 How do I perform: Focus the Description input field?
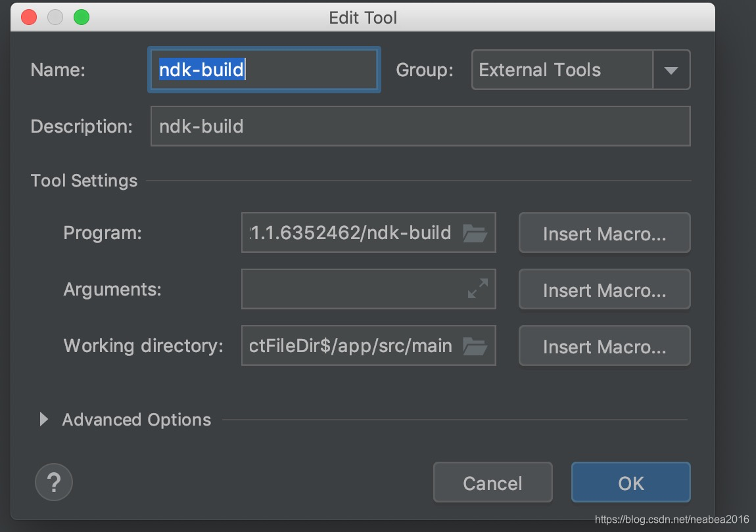[x=420, y=126]
